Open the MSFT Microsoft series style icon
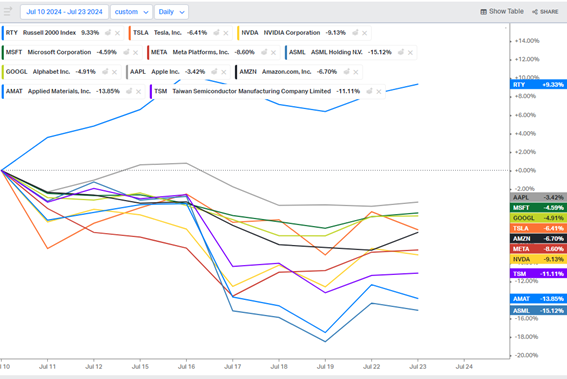567x379 pixels. [126, 52]
